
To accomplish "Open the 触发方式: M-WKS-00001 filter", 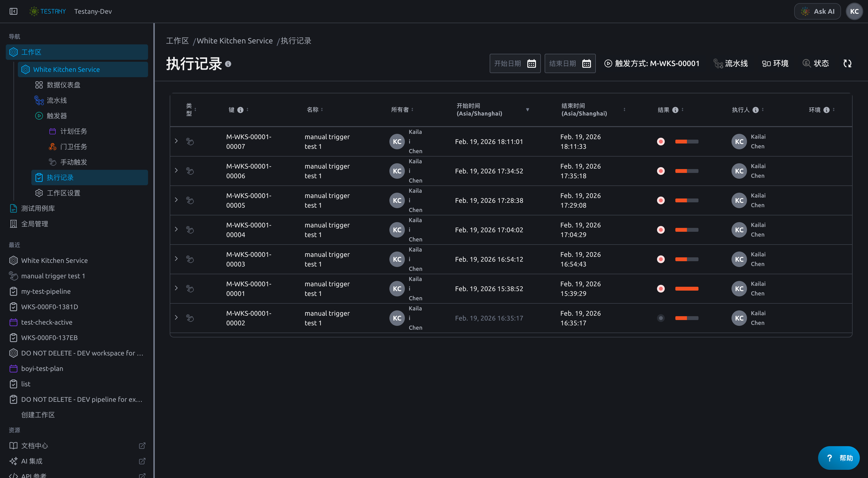I will (x=652, y=63).
